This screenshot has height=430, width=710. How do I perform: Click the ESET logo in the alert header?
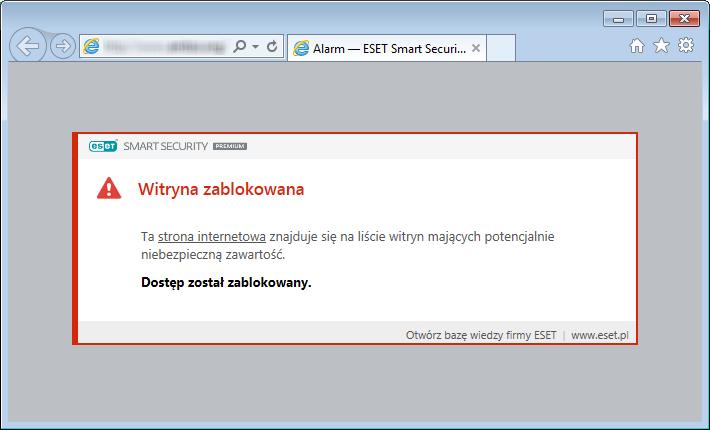pos(103,146)
